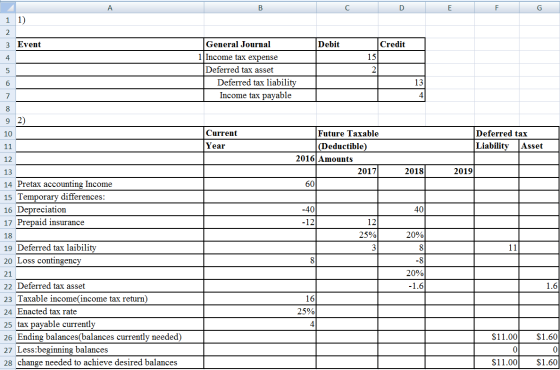This screenshot has height=370, width=560.
Task: Click debit value 15
Action: (347, 57)
